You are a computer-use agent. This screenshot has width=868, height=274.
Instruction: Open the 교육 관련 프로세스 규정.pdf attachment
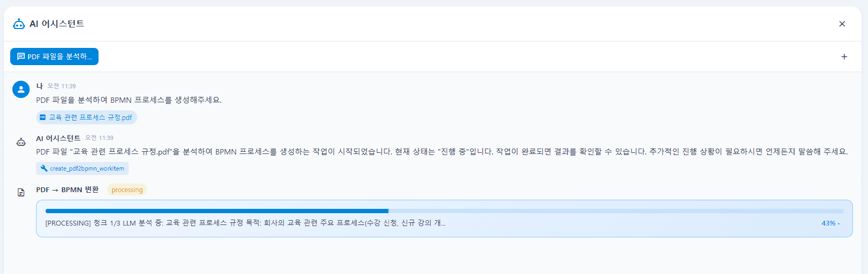[87, 117]
